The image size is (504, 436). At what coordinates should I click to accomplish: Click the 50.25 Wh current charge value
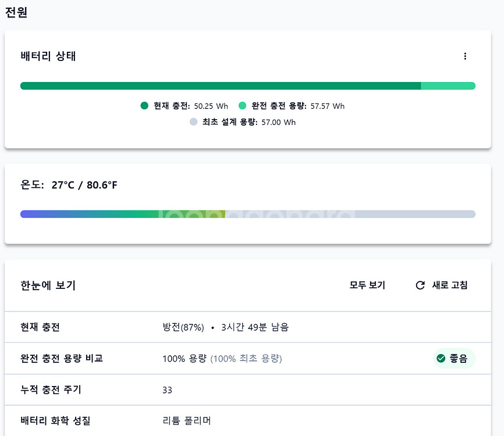pyautogui.click(x=211, y=106)
